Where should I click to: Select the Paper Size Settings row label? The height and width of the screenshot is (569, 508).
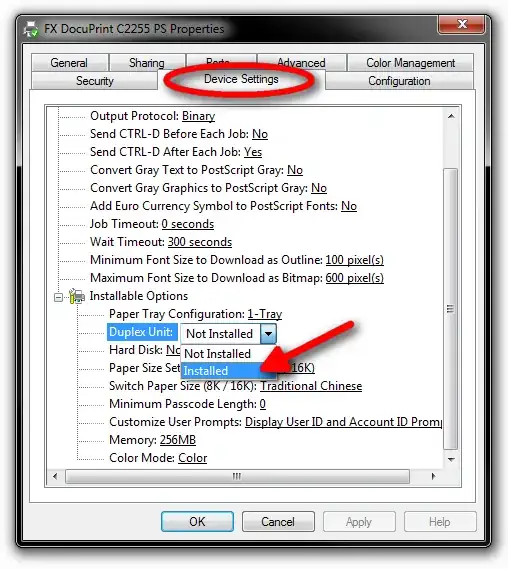[x=144, y=368]
